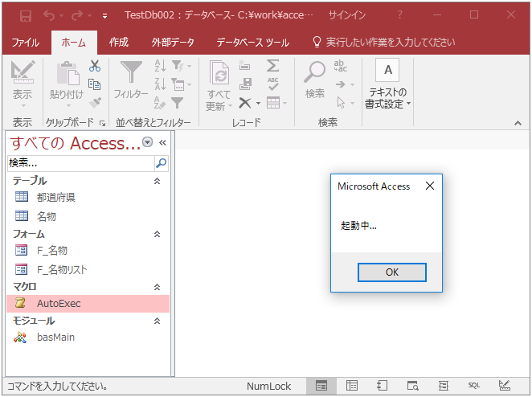Click the replace ab-ac icon

340,66
